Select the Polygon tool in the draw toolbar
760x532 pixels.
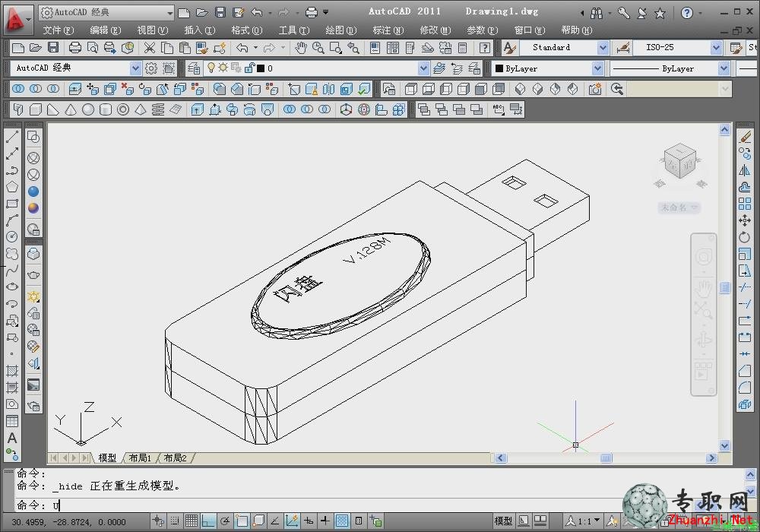coord(12,187)
